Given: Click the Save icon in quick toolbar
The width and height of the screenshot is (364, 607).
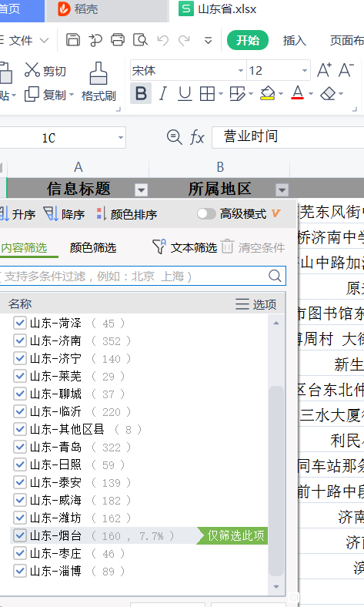Looking at the screenshot, I should (72, 40).
